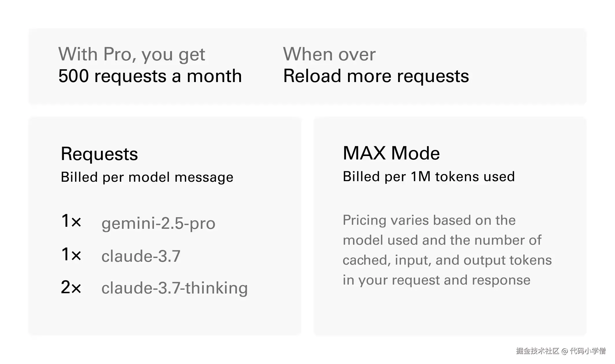Click the 1× multiplier beside gemini-2.5-pro
The height and width of the screenshot is (364, 615).
(71, 221)
